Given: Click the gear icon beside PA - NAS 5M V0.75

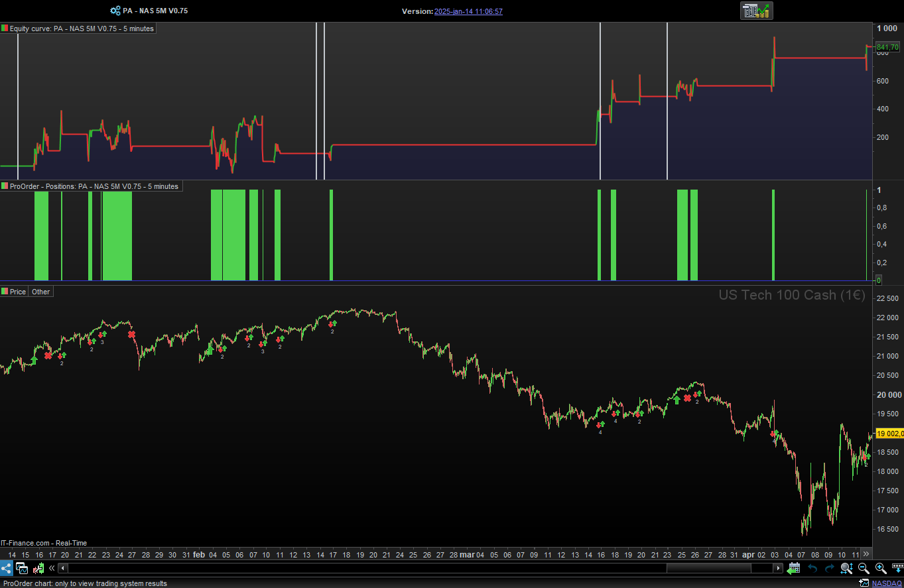Looking at the screenshot, I should tap(115, 11).
